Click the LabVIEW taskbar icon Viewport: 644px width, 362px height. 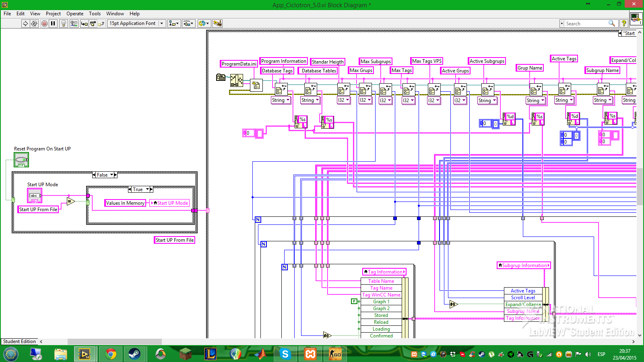(x=85, y=354)
